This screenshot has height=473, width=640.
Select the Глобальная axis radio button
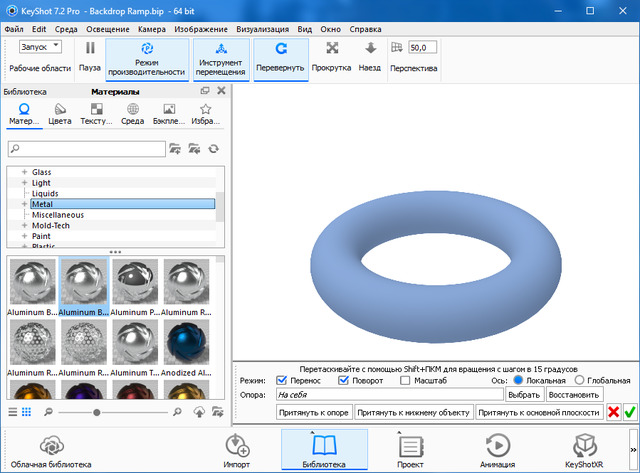pos(579,380)
